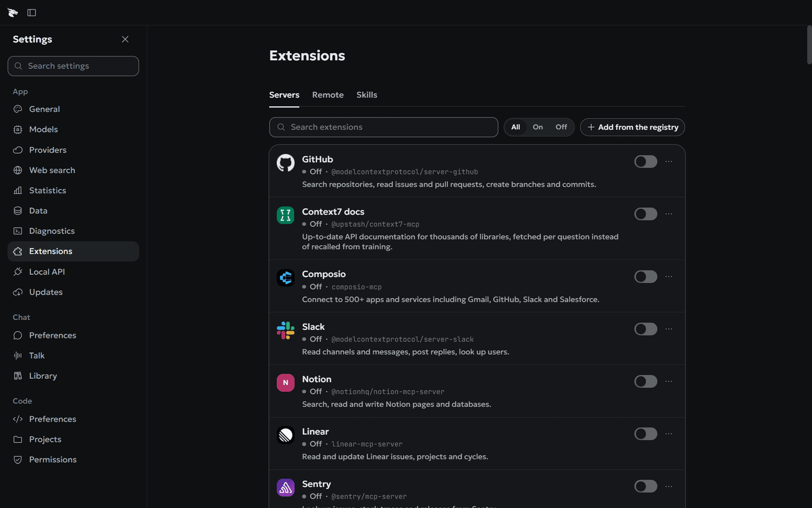Screen dimensions: 812x508
Task: Enable the Composio extension
Action: (x=646, y=277)
